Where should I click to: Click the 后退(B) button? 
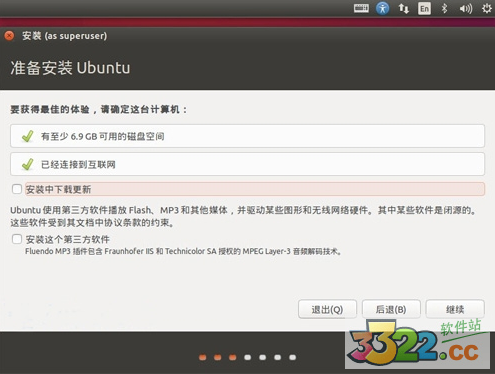point(391,309)
